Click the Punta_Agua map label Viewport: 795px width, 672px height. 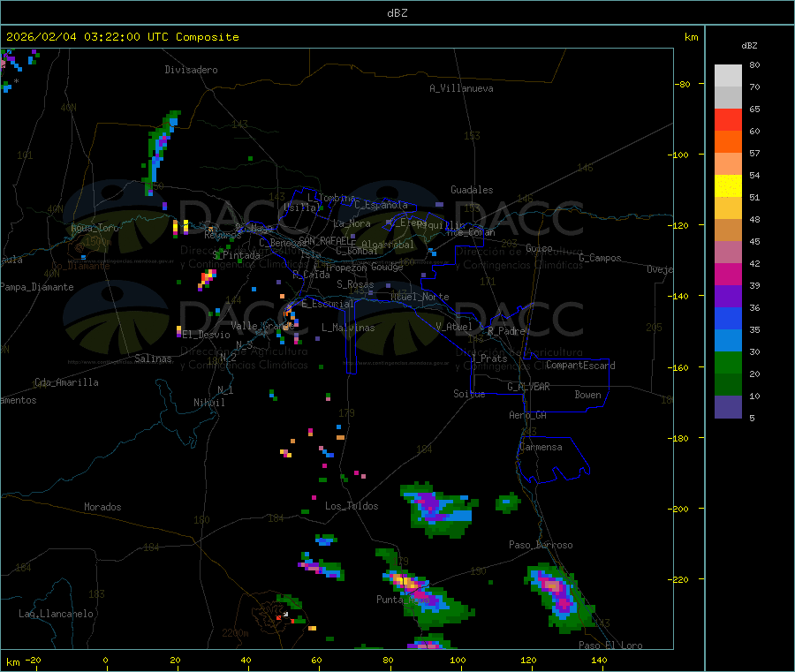(403, 600)
